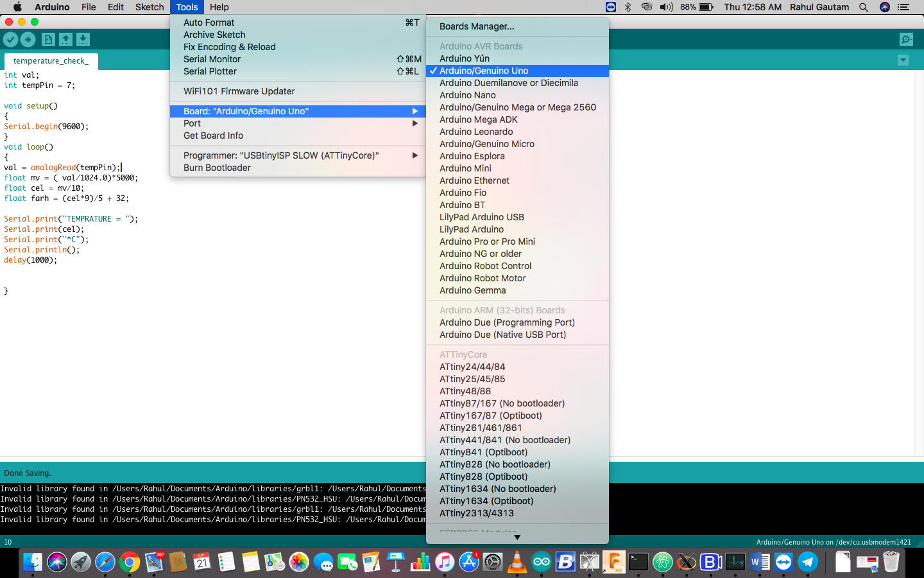Click the volume speaker icon in menu bar
Screen dimensions: 924x578
click(x=667, y=7)
